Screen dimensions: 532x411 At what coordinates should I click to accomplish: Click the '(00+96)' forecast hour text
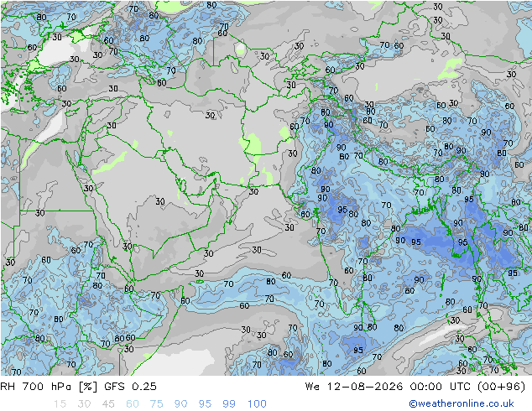coord(501,386)
